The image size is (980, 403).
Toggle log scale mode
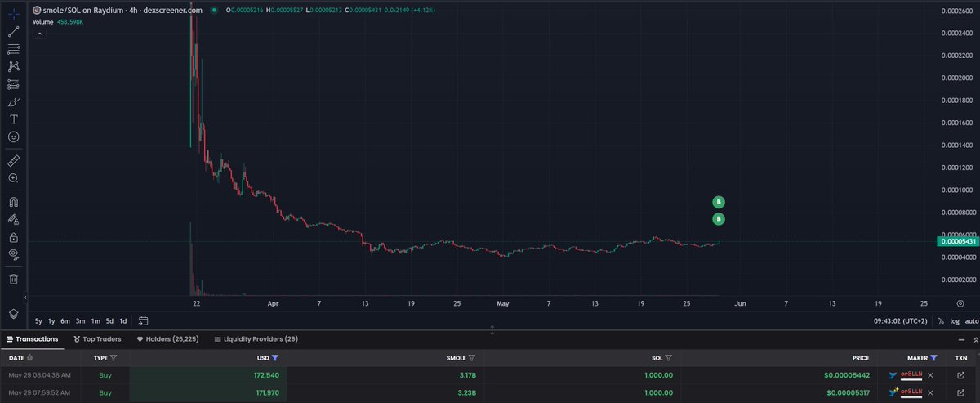pyautogui.click(x=954, y=320)
